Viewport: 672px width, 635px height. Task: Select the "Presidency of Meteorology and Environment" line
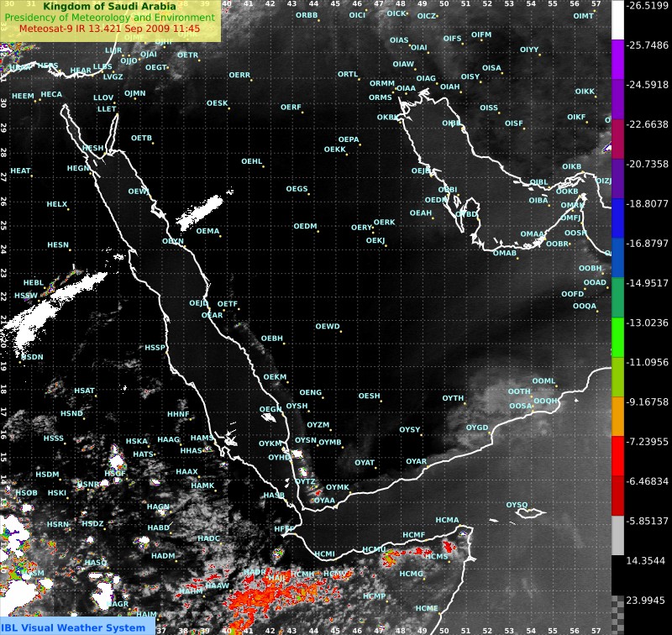pyautogui.click(x=110, y=18)
